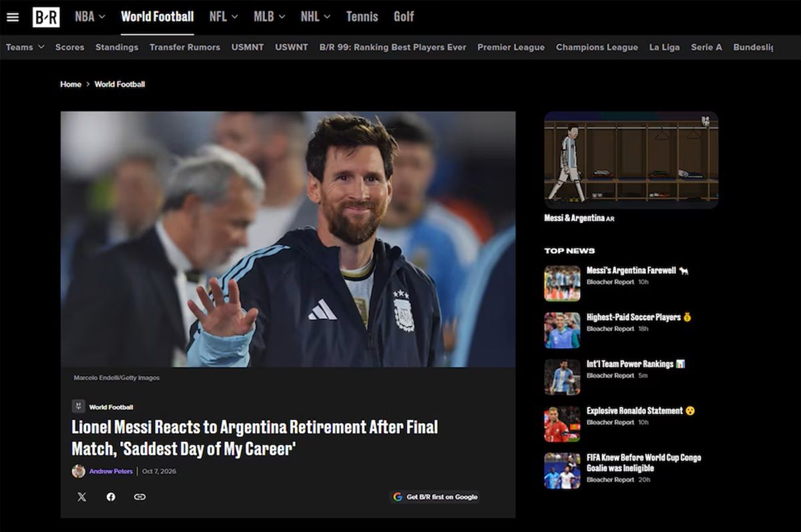Open the USMNT page

(x=248, y=47)
